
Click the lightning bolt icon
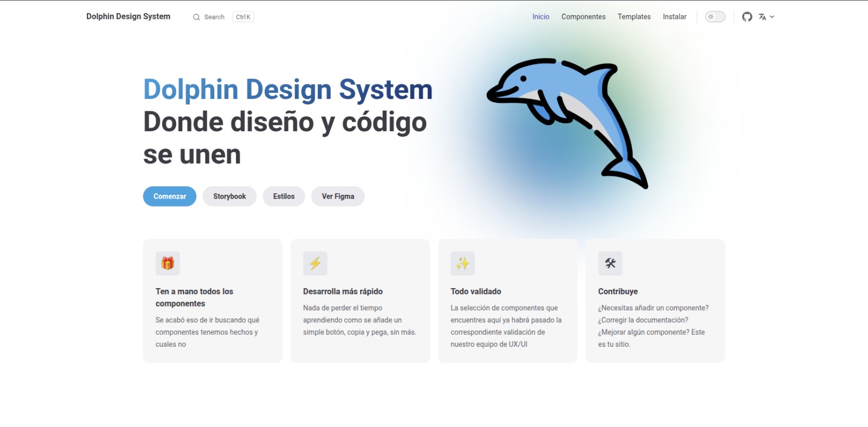315,263
